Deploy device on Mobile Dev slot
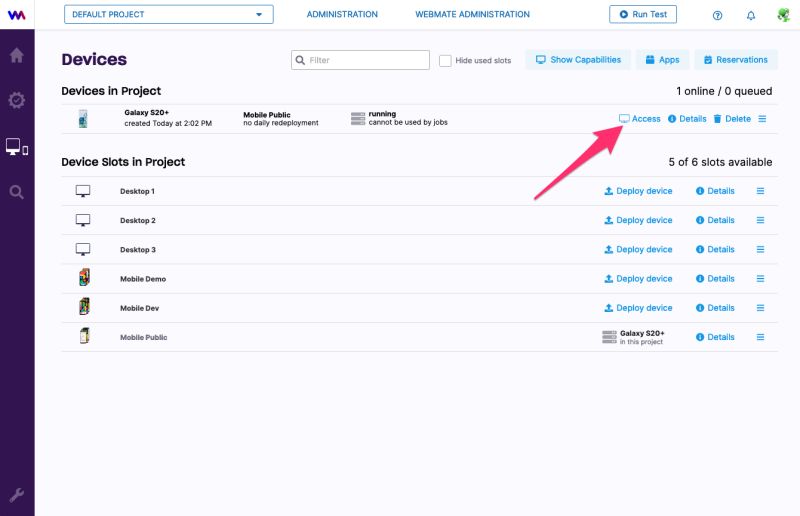This screenshot has height=516, width=800. click(638, 308)
